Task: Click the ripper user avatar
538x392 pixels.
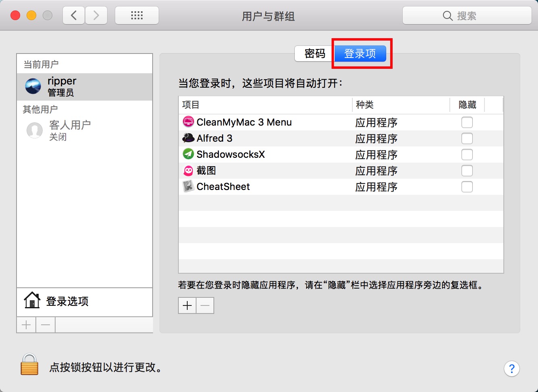Action: tap(33, 86)
